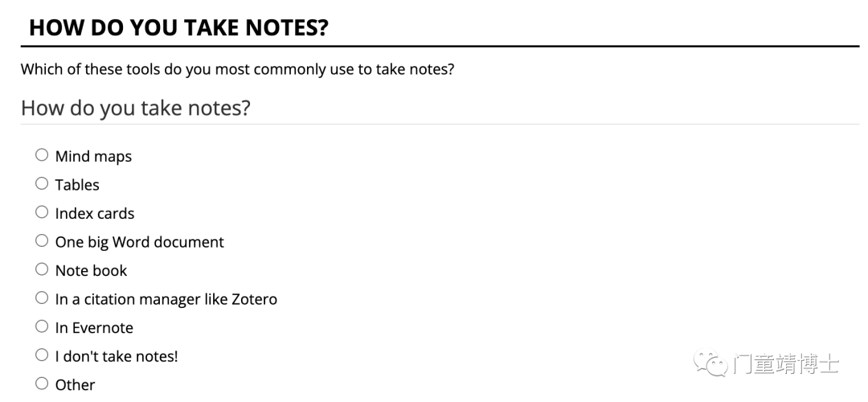Click the In Evernote label text

pyautogui.click(x=94, y=328)
